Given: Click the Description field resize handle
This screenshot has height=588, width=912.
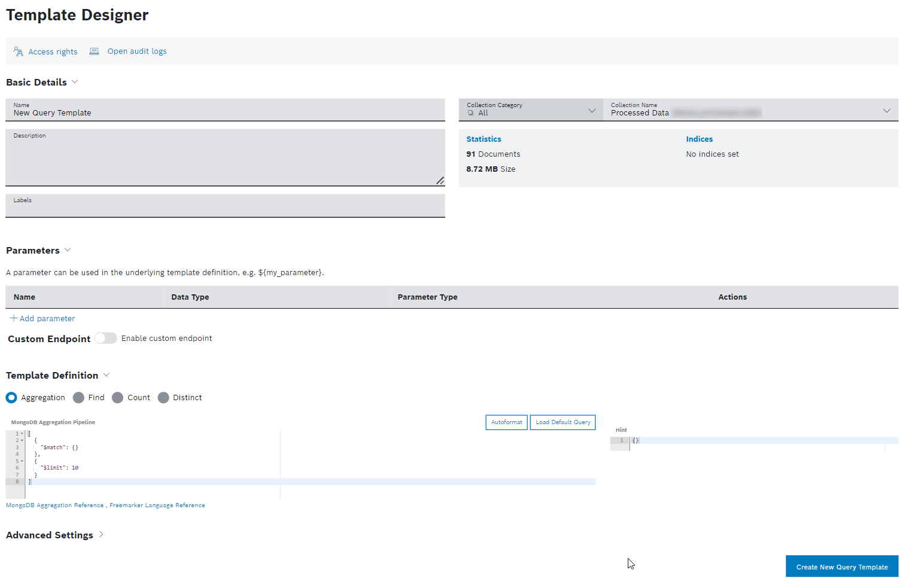Looking at the screenshot, I should tap(440, 181).
